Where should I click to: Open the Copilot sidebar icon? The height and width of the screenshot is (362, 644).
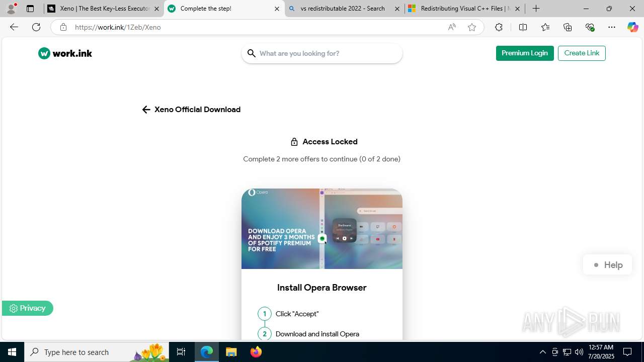point(632,27)
